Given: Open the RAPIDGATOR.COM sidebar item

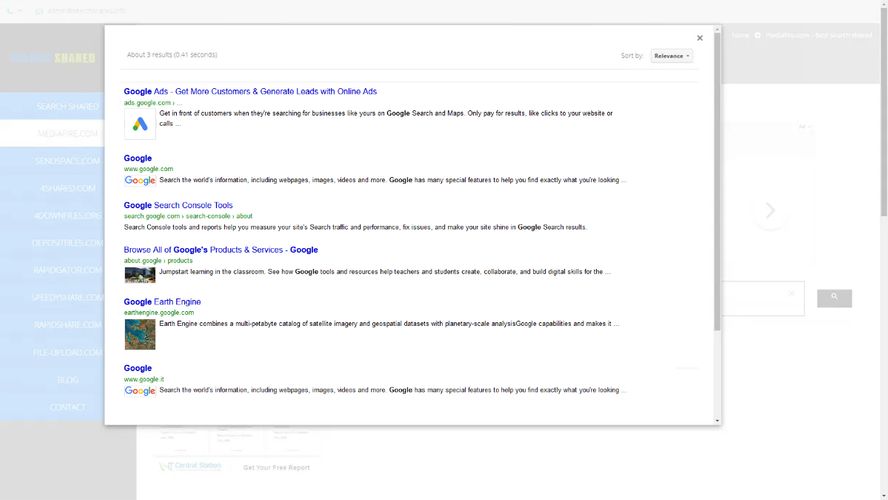Looking at the screenshot, I should (x=68, y=270).
